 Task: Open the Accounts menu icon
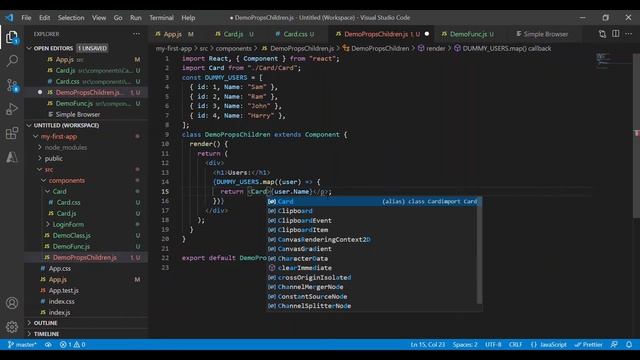click(x=12, y=303)
